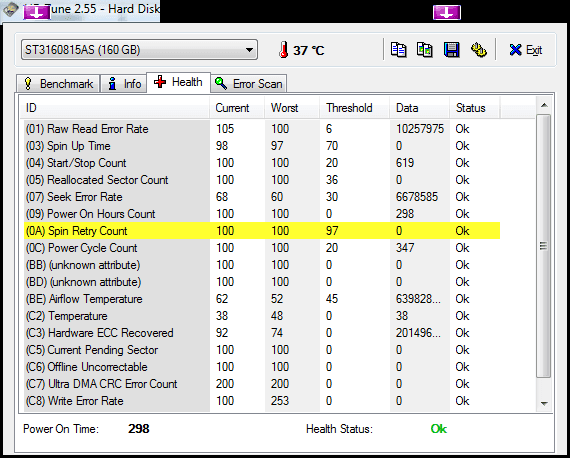Select the Ultra DMA CRC Error Count row
The width and height of the screenshot is (570, 458).
[262, 384]
